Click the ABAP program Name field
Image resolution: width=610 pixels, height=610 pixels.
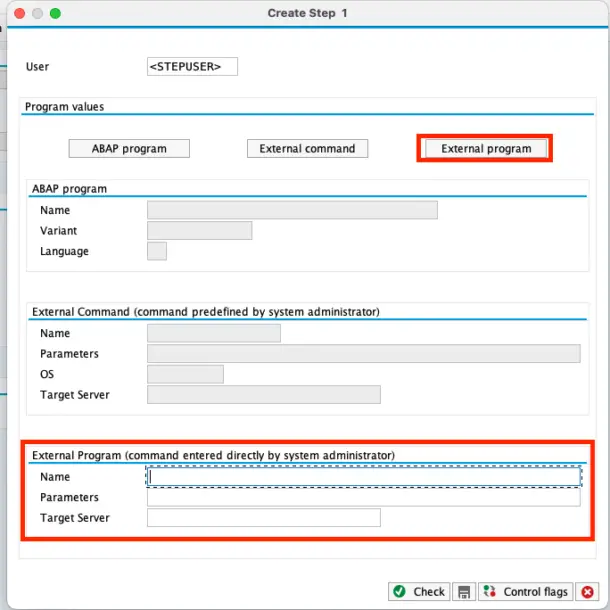tap(292, 210)
